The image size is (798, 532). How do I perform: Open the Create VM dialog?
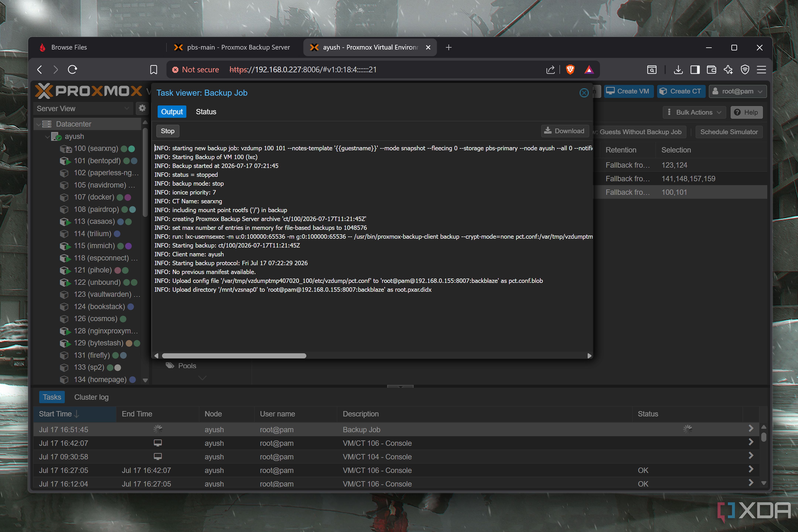[628, 91]
